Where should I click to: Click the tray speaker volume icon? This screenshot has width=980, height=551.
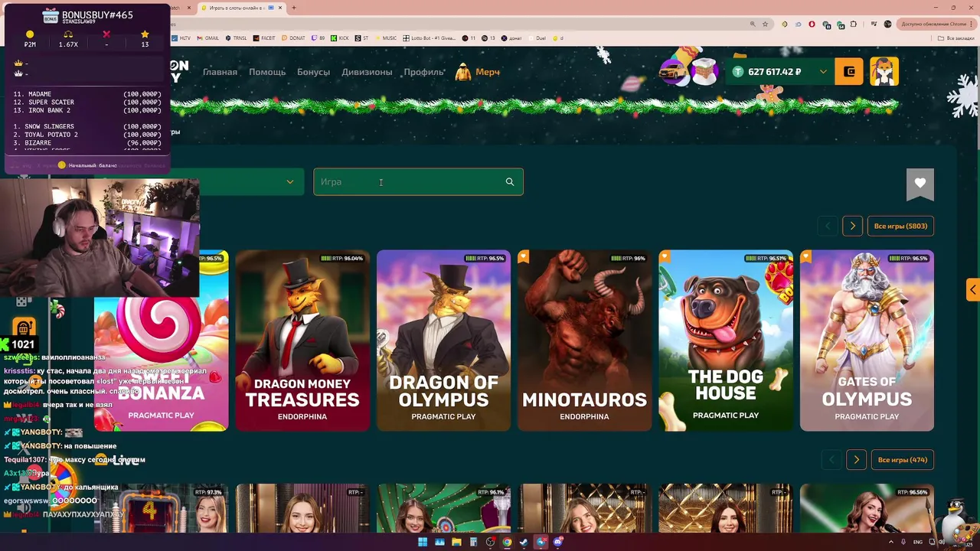(941, 542)
